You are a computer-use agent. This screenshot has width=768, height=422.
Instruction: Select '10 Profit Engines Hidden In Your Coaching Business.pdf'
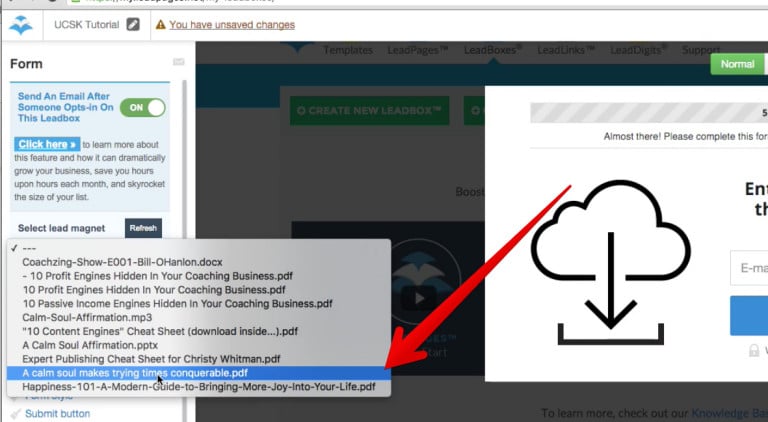[199, 290]
